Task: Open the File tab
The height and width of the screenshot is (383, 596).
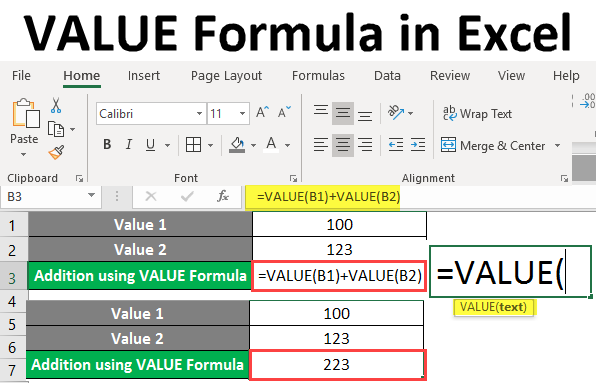Action: coord(21,75)
